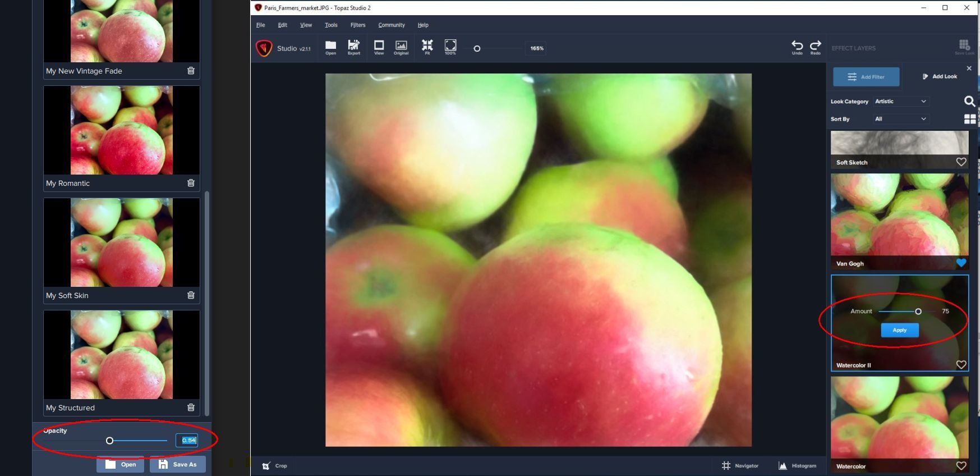
Task: Click the Add Filter button
Action: point(866,77)
